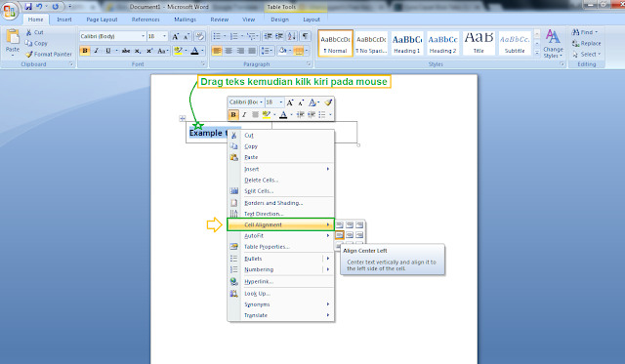Viewport: 625px width, 364px height.
Task: Choose Split Cells in context menu
Action: pyautogui.click(x=280, y=191)
